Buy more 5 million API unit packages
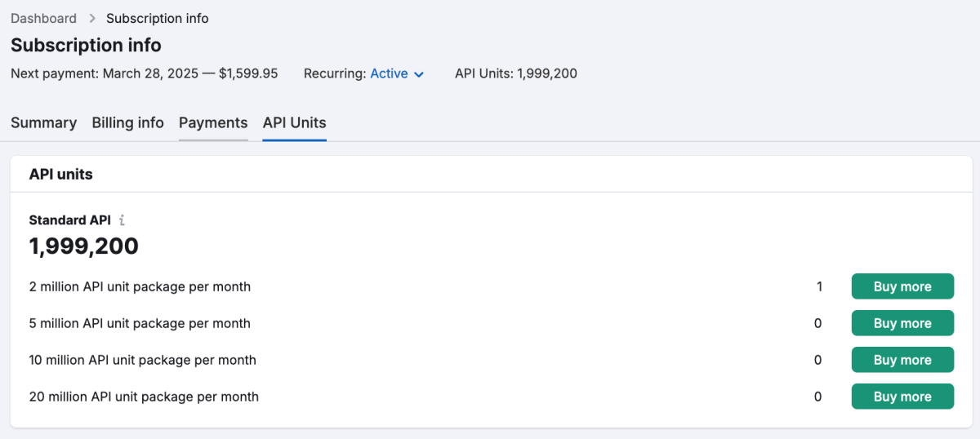Screen dimensions: 980x439 point(902,323)
